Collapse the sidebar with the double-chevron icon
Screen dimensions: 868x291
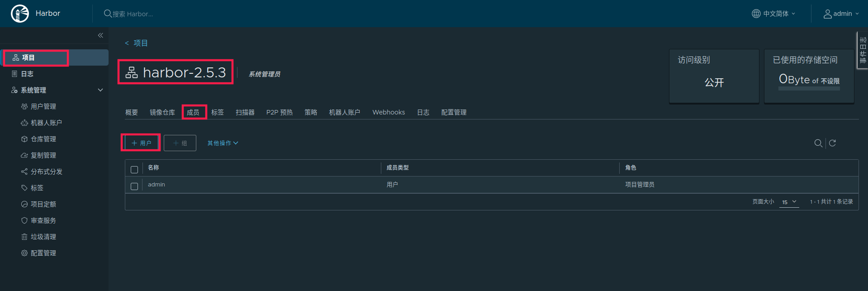(x=100, y=35)
